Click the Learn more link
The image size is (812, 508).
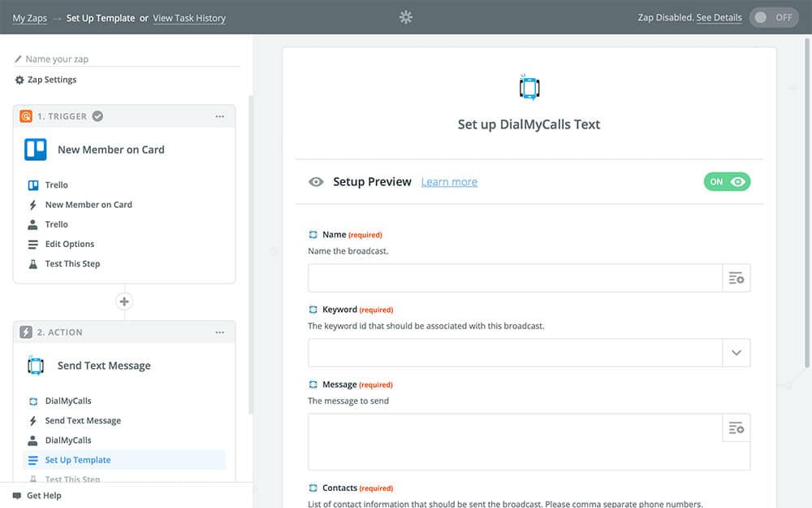(449, 182)
